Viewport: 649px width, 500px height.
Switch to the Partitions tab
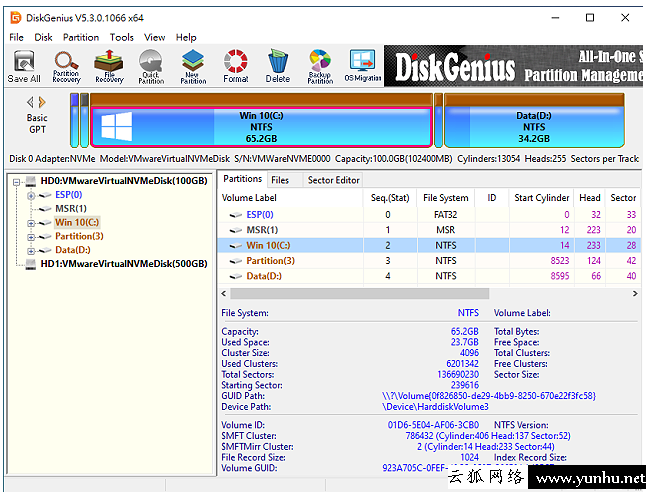point(243,179)
